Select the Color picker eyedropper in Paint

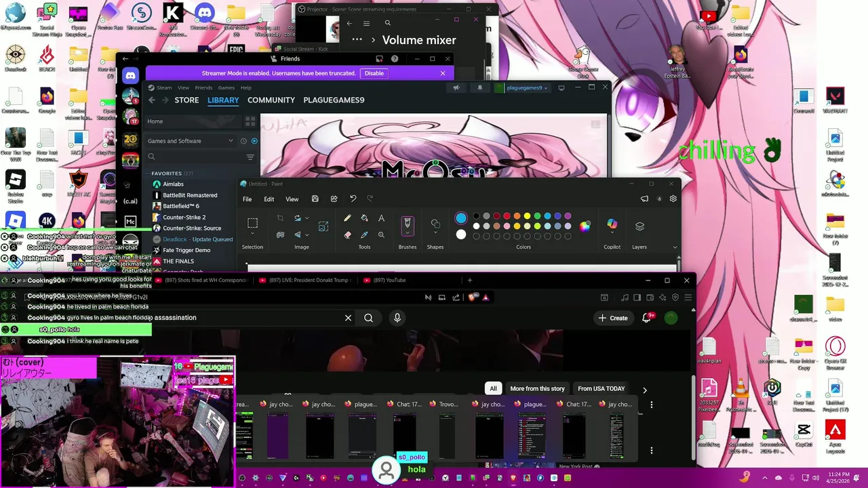tap(364, 235)
